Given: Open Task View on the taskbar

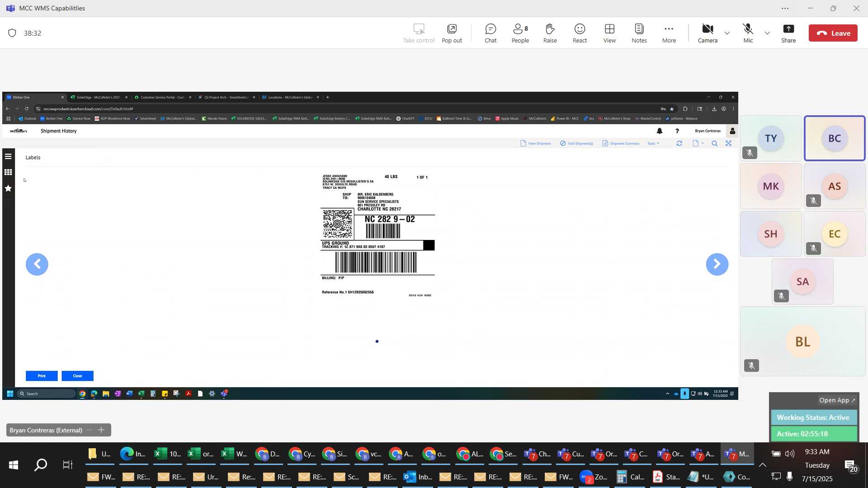Looking at the screenshot, I should (68, 465).
